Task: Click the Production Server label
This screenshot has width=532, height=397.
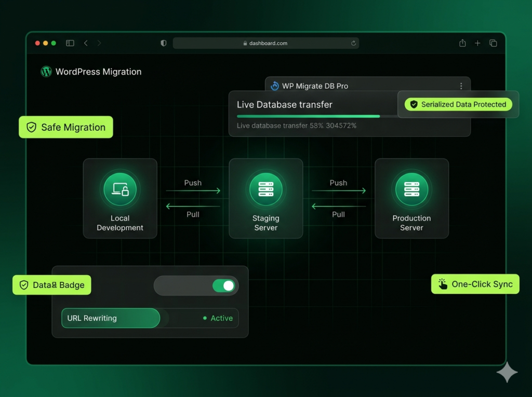Action: [x=411, y=223]
